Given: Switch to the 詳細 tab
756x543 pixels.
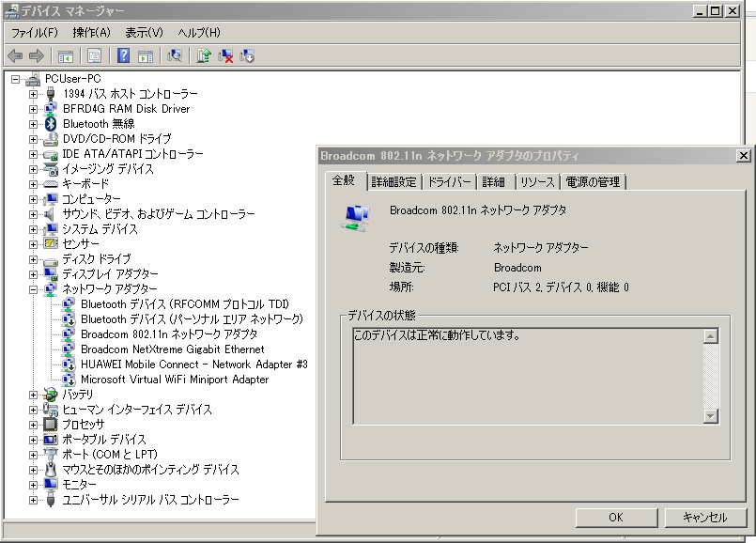Looking at the screenshot, I should point(494,182).
